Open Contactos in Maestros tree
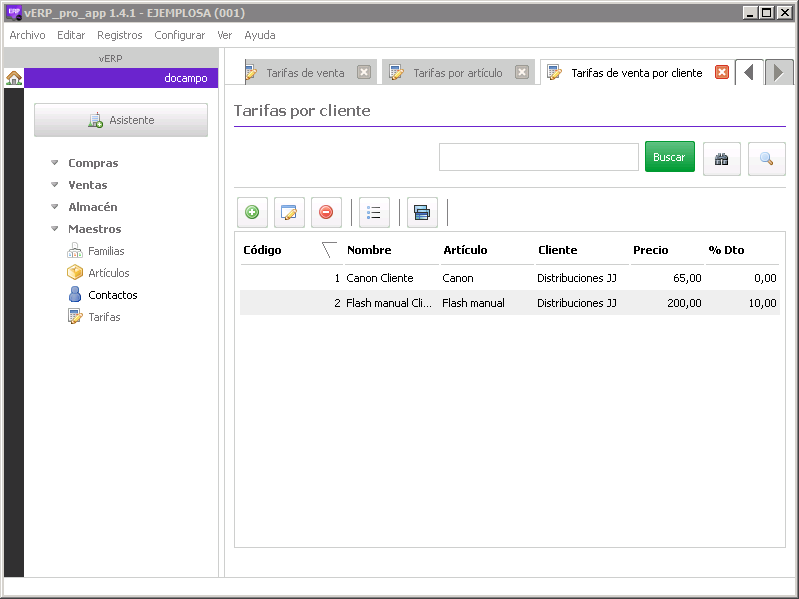 click(x=102, y=294)
